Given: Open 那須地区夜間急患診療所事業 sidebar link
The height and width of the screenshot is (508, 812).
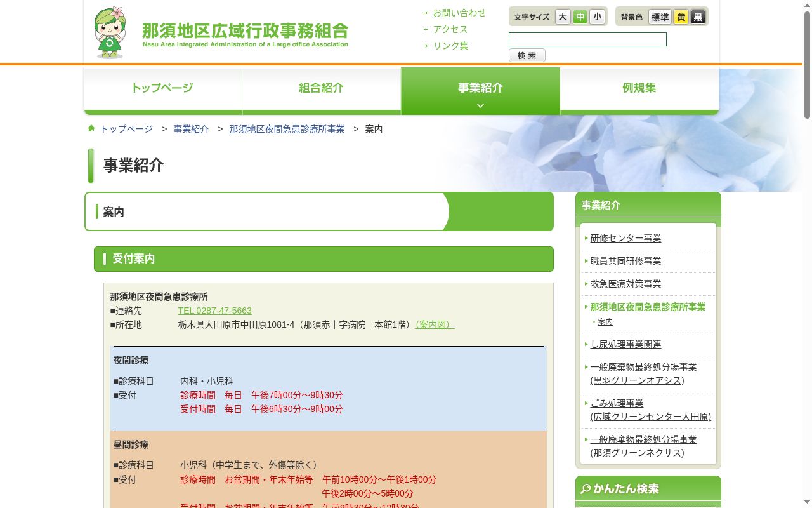Looking at the screenshot, I should point(648,307).
